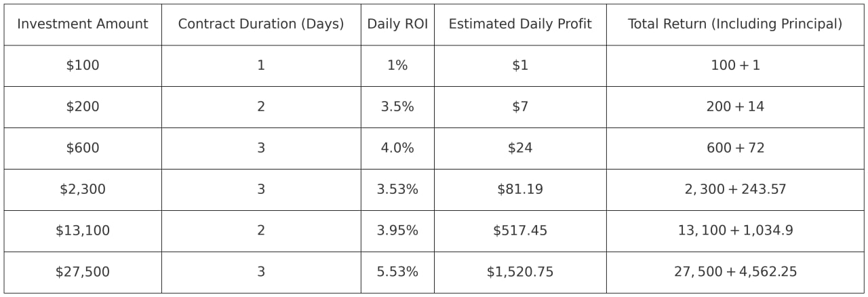The height and width of the screenshot is (297, 868).
Task: Click the $600 investment amount cell
Action: pos(83,148)
